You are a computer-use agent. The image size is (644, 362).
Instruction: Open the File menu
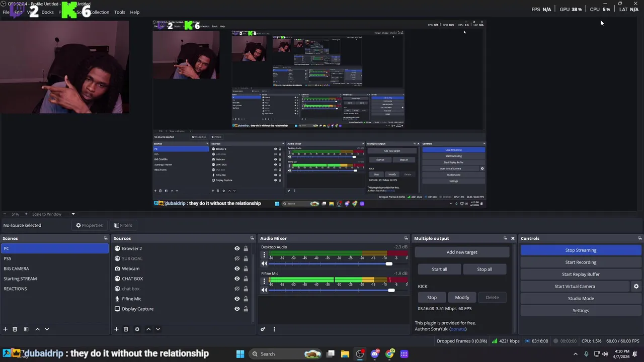[x=6, y=12]
